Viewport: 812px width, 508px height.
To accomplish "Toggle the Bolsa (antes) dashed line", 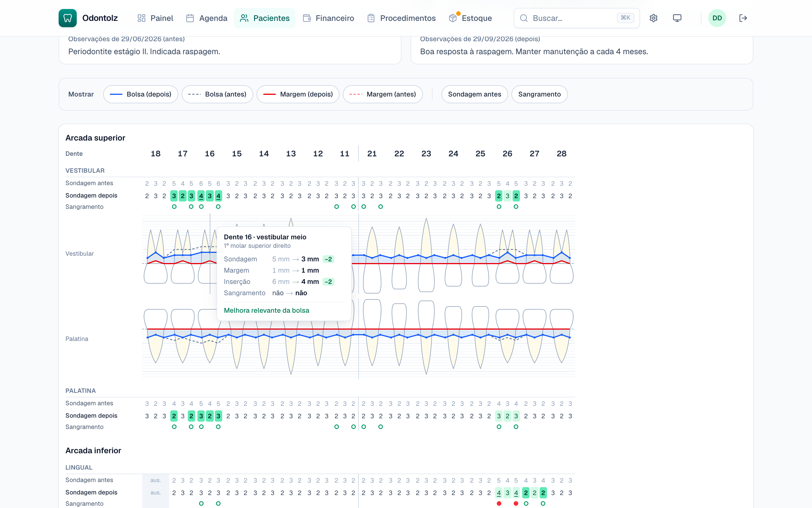I will [x=217, y=94].
